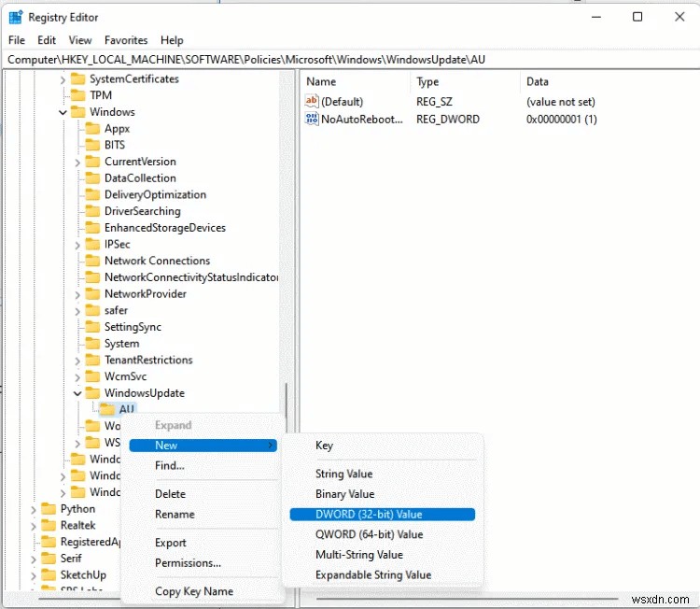Click the SystemCertificates folder icon
The height and width of the screenshot is (609, 700).
pyautogui.click(x=78, y=79)
